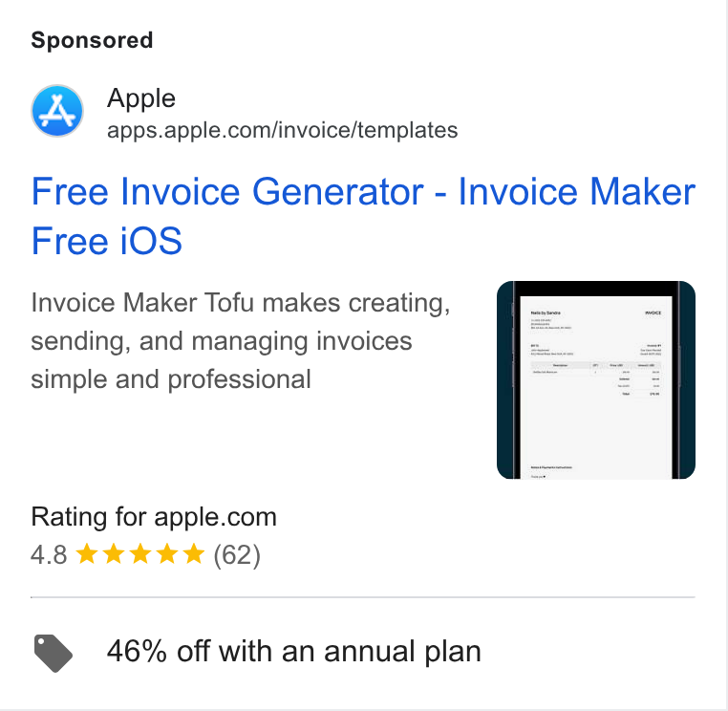The height and width of the screenshot is (711, 728).
Task: Click the 'Free iOS' headline text
Action: coord(107,241)
